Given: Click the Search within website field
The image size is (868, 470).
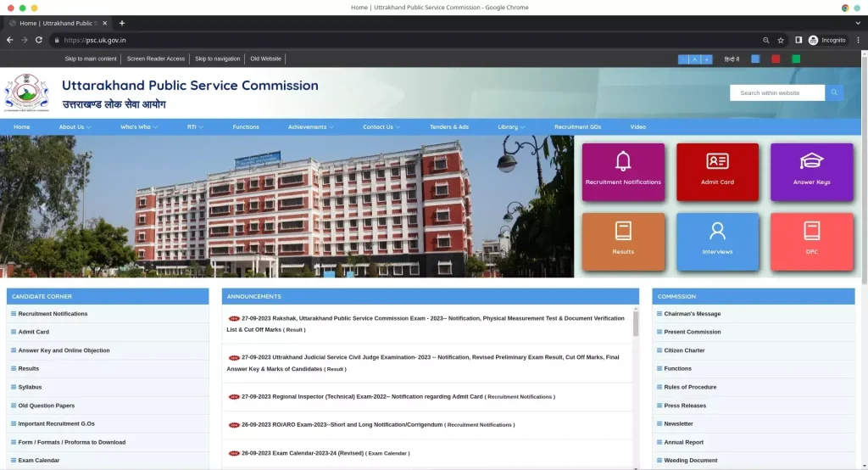Looking at the screenshot, I should point(777,92).
